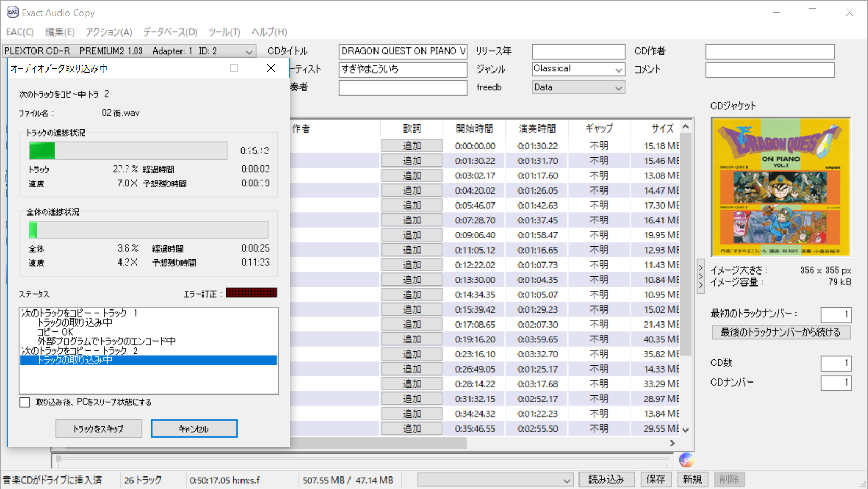Click the CD title input field

tap(403, 51)
